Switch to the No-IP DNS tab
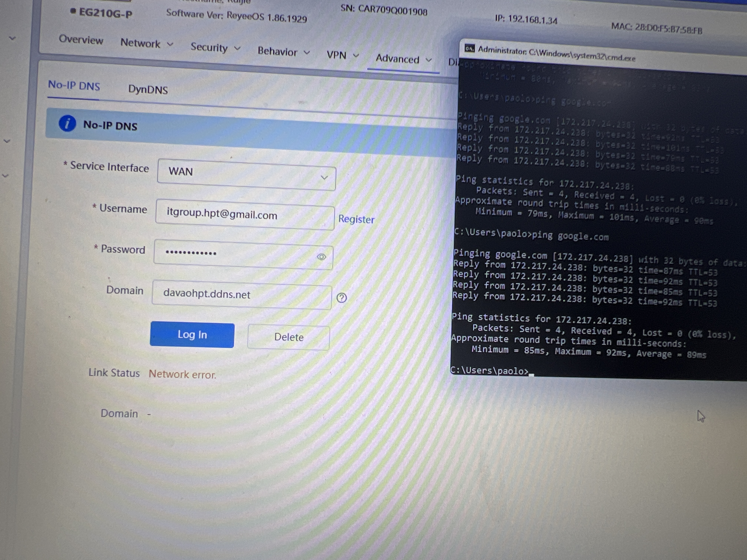The image size is (747, 560). pos(74,86)
